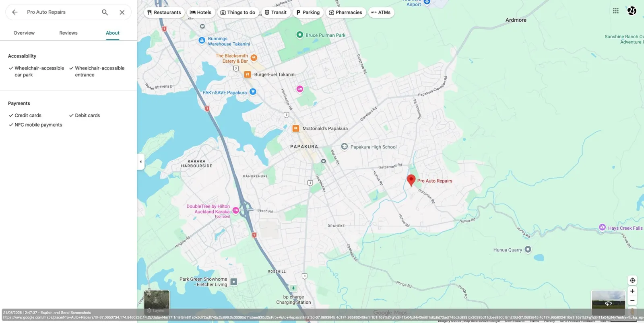Viewport: 644px width, 323px height.
Task: Click the red Pro Auto Repairs pin
Action: pyautogui.click(x=411, y=180)
